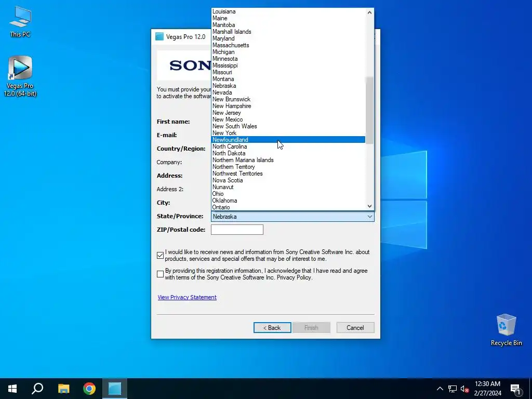Click the ZIP/Postal code field
This screenshot has height=399, width=532.
237,230
